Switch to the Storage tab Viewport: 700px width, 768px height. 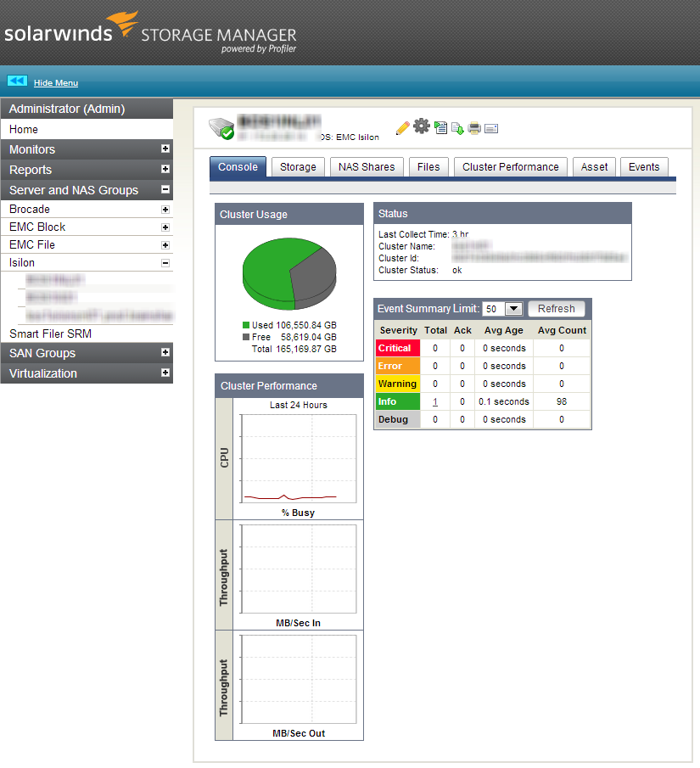coord(298,167)
